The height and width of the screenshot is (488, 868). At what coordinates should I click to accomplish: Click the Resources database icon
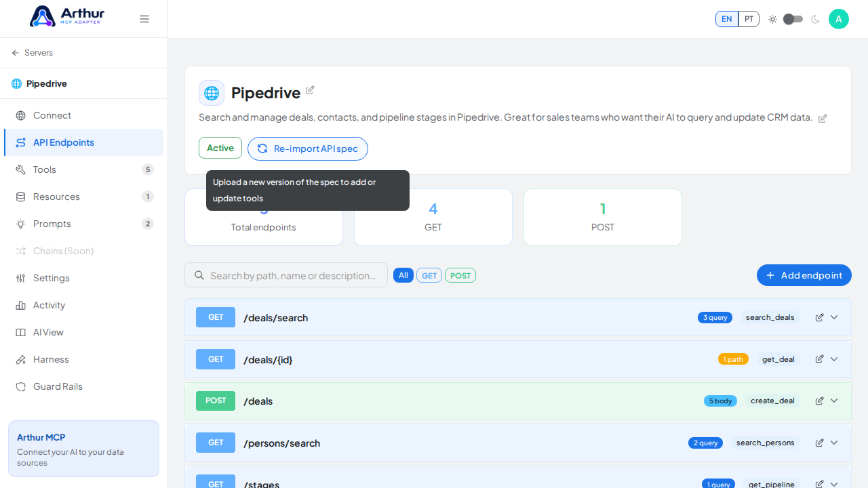[x=21, y=197]
